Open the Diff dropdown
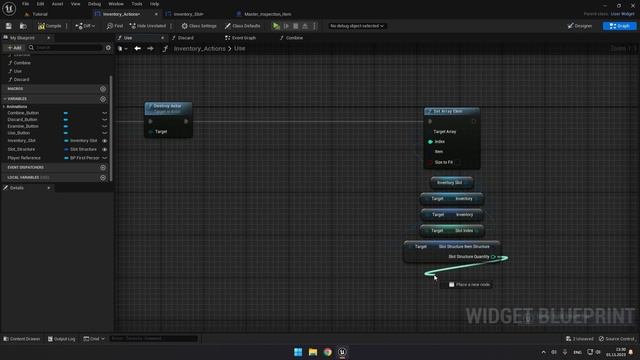 pyautogui.click(x=85, y=26)
